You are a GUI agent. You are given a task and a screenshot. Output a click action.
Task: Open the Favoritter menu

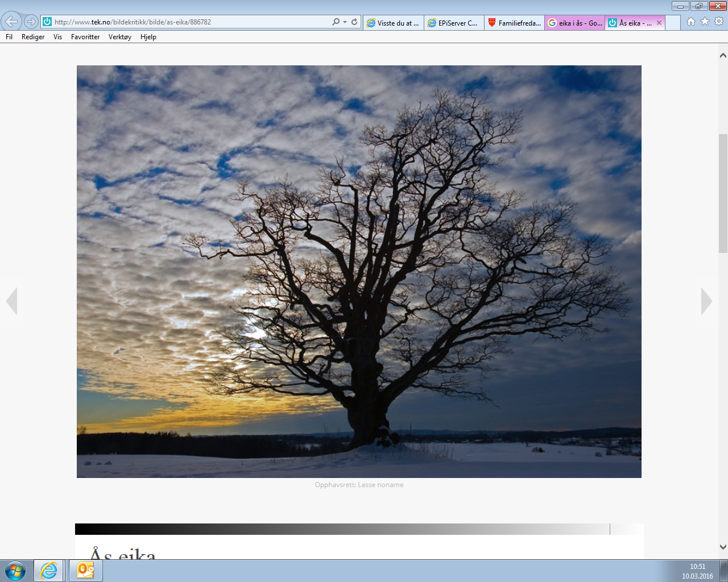coord(85,37)
